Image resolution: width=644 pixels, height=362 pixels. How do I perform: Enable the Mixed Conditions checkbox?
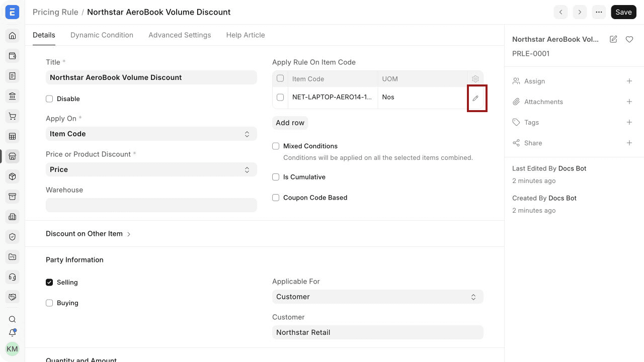click(x=276, y=146)
